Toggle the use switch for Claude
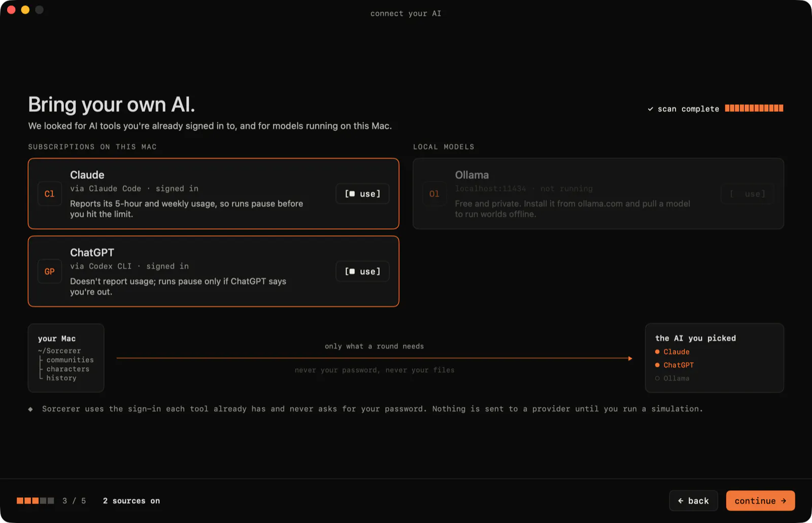Viewport: 812px width, 523px height. 362,194
